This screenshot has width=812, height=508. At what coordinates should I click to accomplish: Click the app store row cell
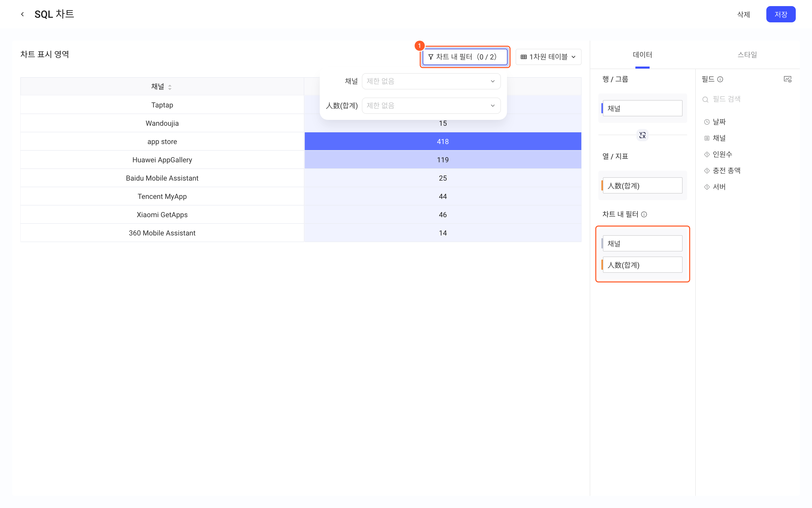[x=162, y=142]
